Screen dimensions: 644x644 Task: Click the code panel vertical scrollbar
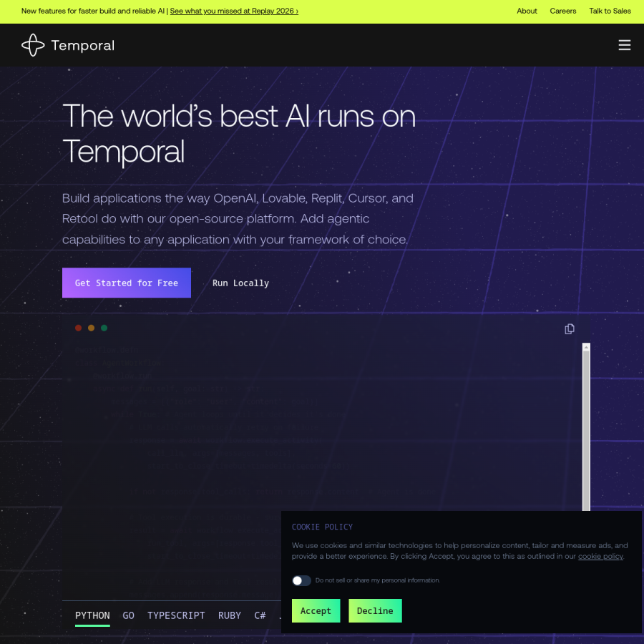coord(586,427)
